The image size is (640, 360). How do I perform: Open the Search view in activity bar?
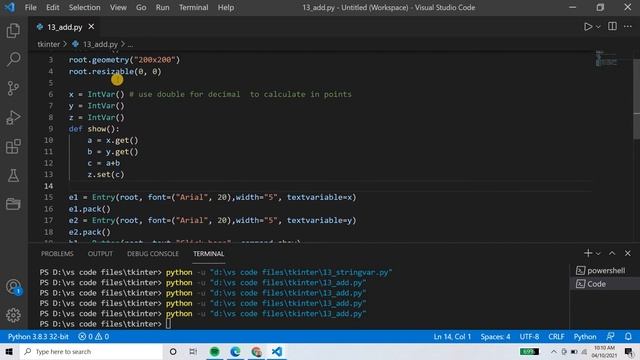click(13, 59)
